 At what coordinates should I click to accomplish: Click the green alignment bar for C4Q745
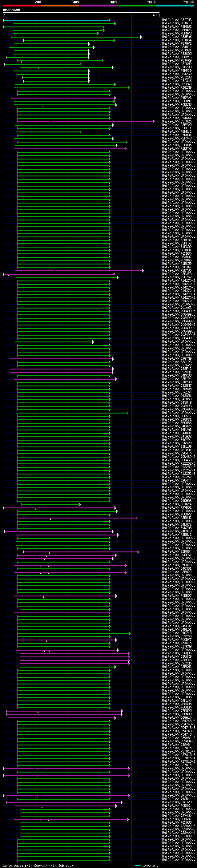pyautogui.click(x=74, y=633)
